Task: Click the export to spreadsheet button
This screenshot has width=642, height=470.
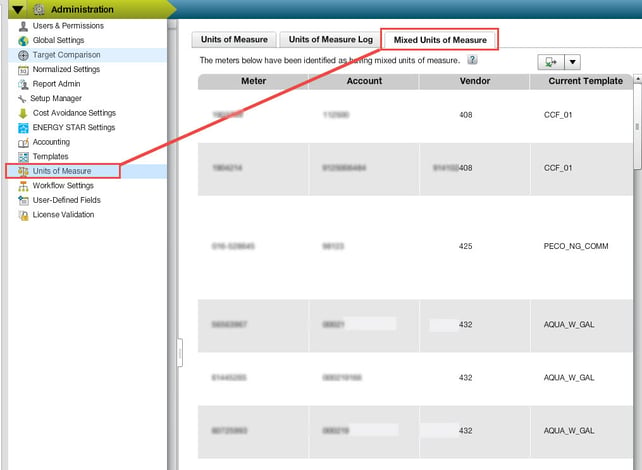Action: (x=550, y=62)
